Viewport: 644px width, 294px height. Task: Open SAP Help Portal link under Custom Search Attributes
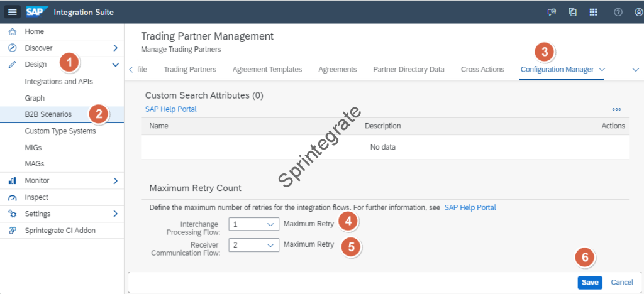170,109
